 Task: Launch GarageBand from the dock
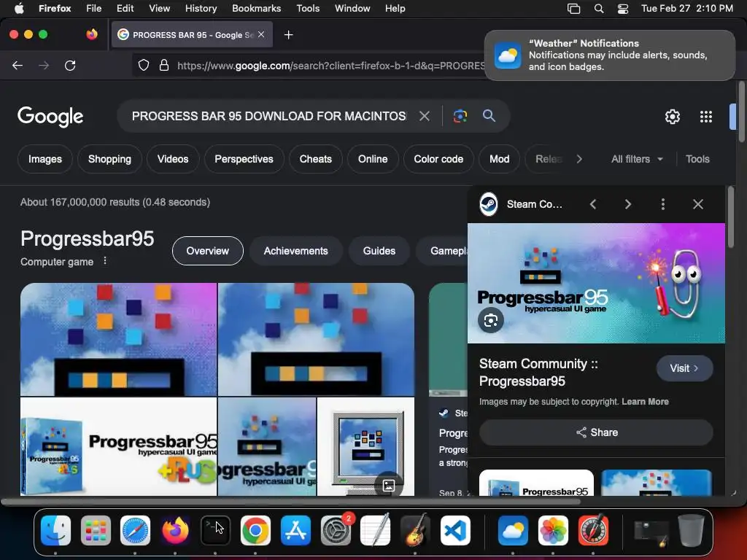click(415, 530)
